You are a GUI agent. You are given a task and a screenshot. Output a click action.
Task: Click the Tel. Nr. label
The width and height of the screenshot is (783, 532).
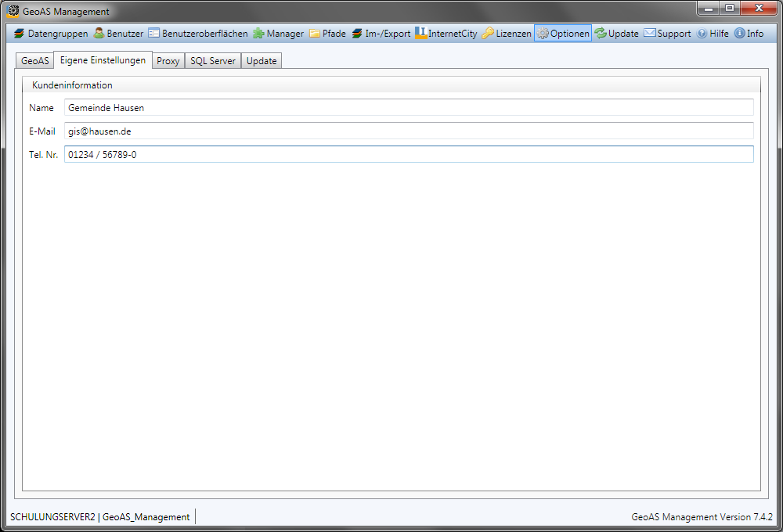click(43, 155)
